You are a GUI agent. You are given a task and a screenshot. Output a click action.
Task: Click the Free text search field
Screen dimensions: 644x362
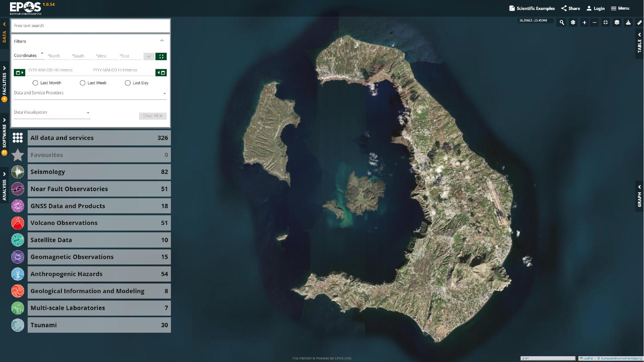[90, 26]
